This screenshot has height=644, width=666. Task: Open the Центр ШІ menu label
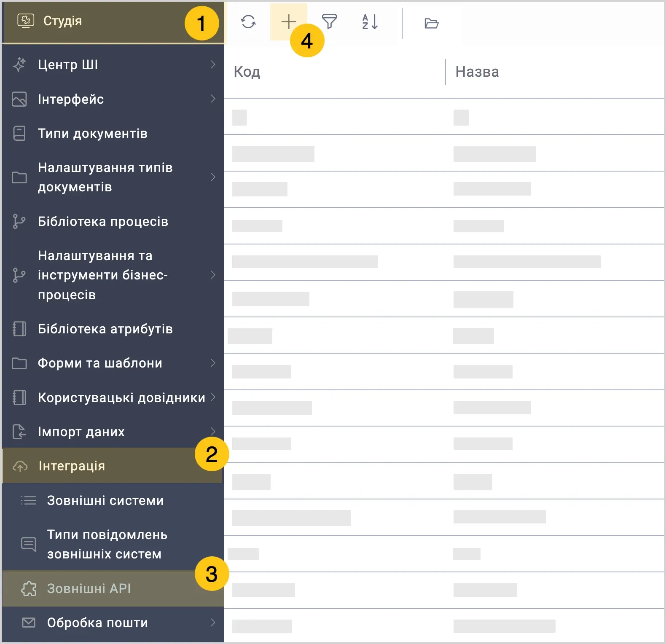coord(68,64)
